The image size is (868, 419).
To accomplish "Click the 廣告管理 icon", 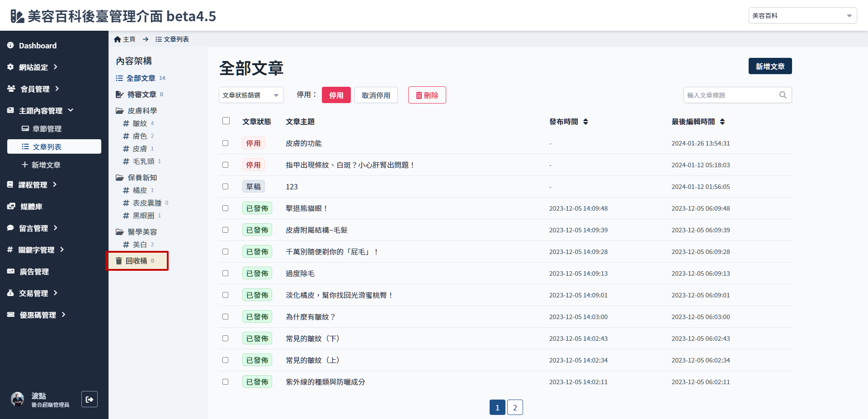I will (11, 271).
